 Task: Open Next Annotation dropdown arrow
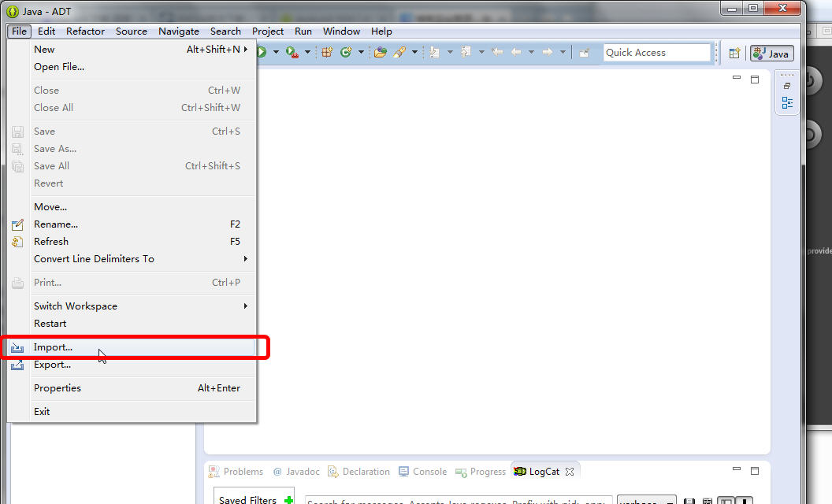[450, 52]
